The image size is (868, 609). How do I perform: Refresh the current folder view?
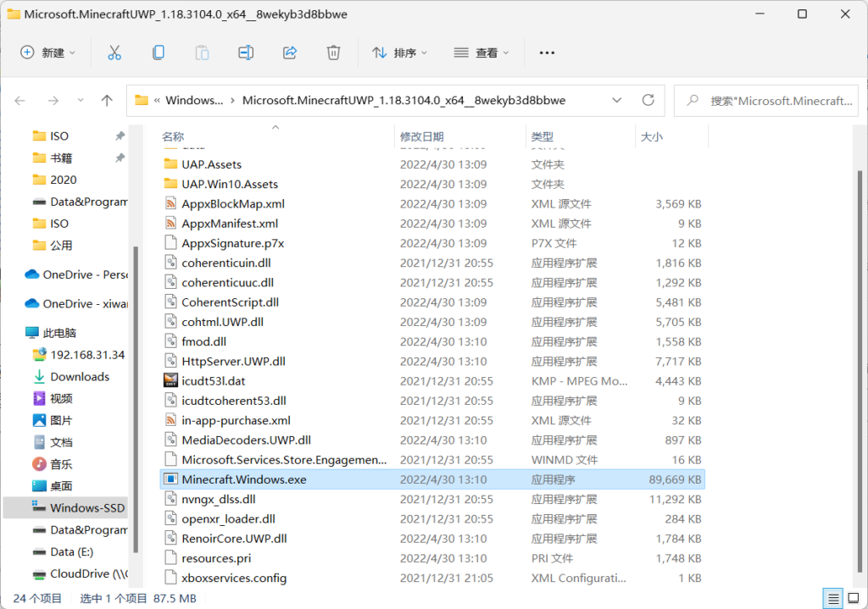[x=648, y=100]
